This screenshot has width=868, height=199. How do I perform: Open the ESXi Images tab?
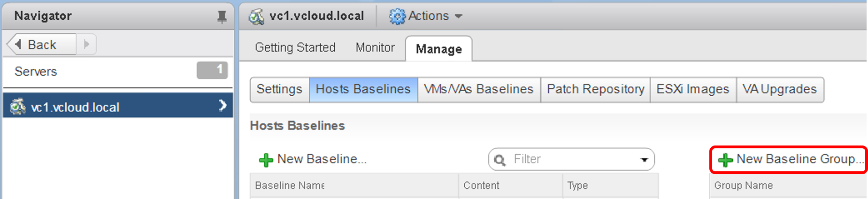693,89
